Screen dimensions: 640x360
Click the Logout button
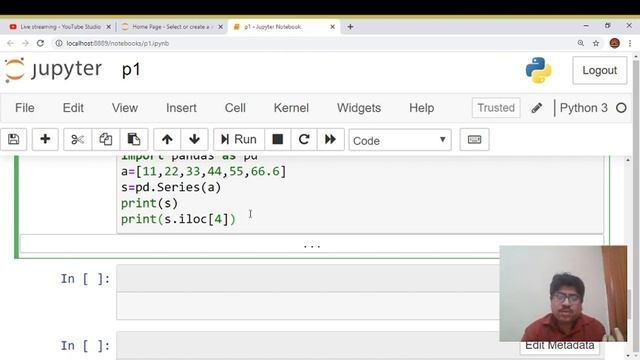(x=599, y=70)
